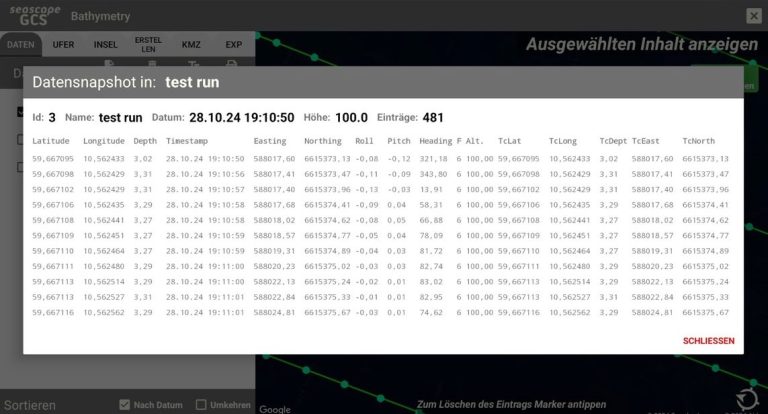
Task: Open the INSEL tab
Action: (105, 45)
